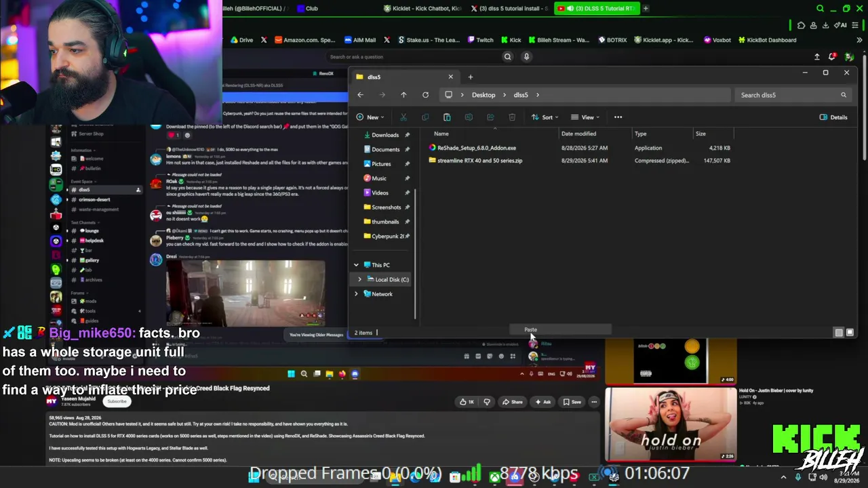Open the View dropdown in Explorer
This screenshot has height=488, width=868.
[585, 117]
